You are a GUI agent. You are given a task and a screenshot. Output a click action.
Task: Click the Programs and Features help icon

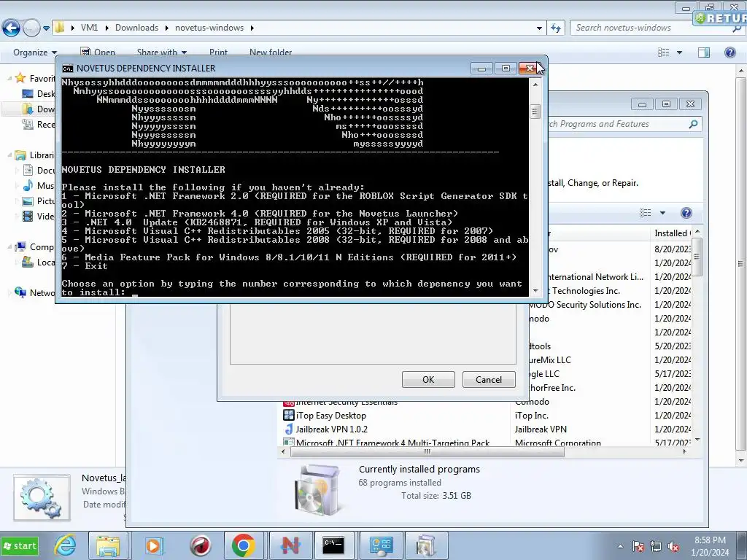[x=686, y=213]
